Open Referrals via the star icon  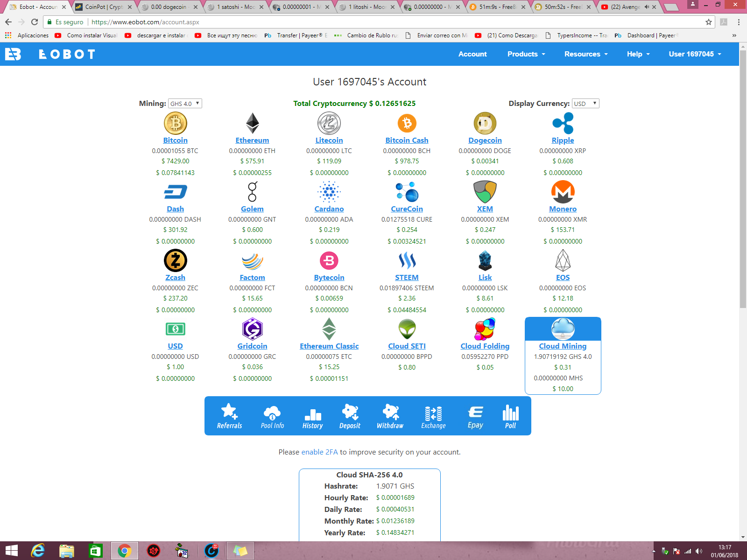click(x=229, y=413)
